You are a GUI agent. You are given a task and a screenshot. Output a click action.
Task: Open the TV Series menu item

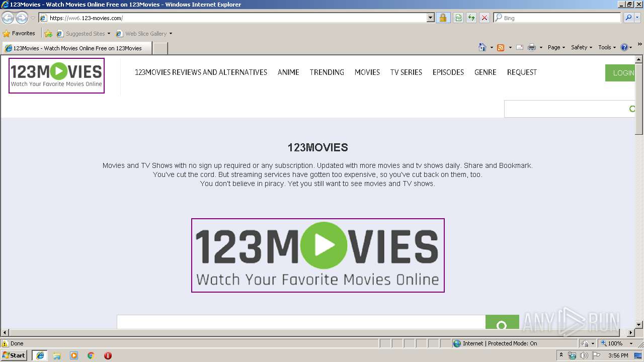click(x=406, y=72)
